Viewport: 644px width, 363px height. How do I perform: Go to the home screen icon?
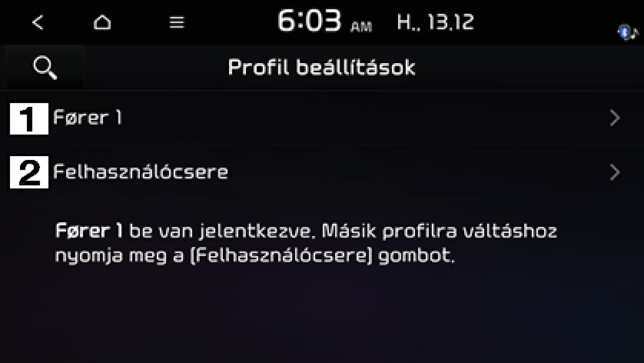click(x=102, y=22)
